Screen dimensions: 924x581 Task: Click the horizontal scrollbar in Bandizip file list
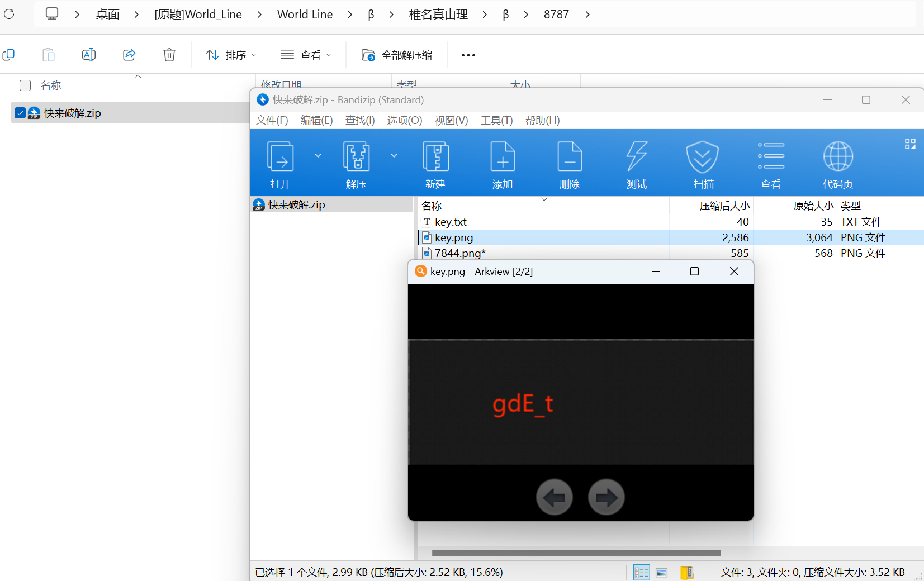pyautogui.click(x=576, y=553)
